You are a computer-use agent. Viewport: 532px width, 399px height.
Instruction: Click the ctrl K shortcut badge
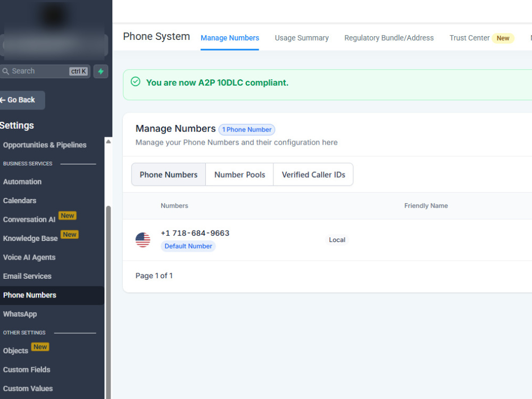coord(78,71)
